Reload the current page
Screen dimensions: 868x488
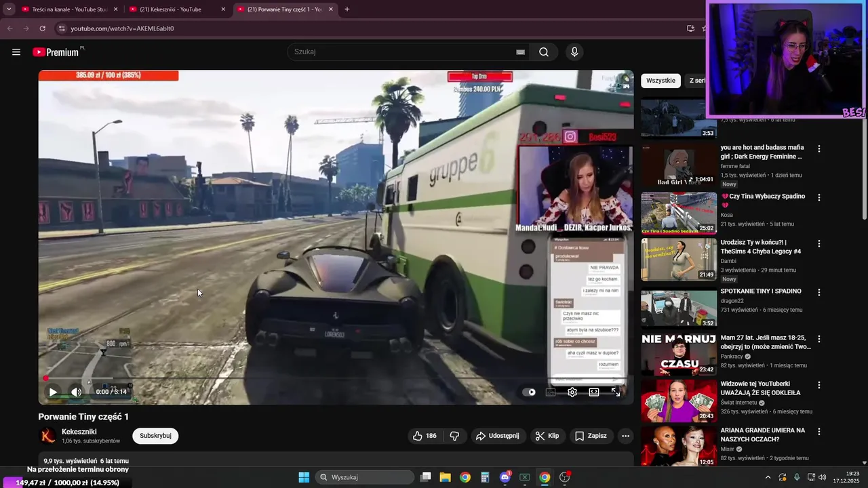[42, 28]
